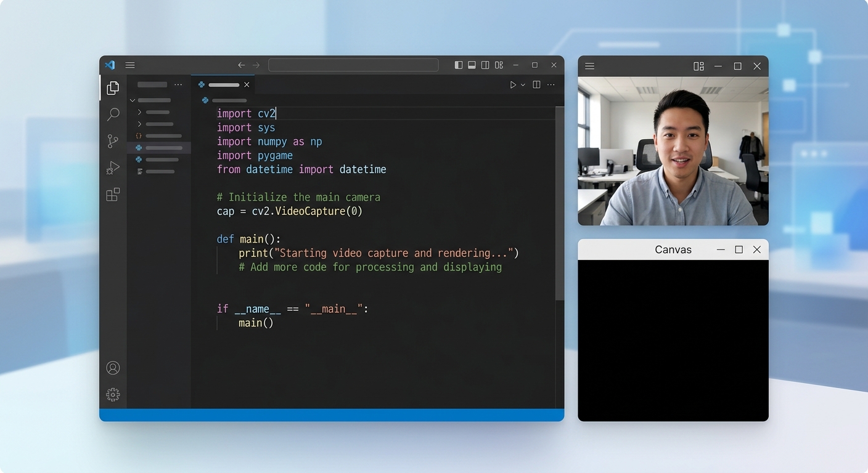Click the command palette search box
Viewport: 868px width, 473px height.
click(353, 65)
